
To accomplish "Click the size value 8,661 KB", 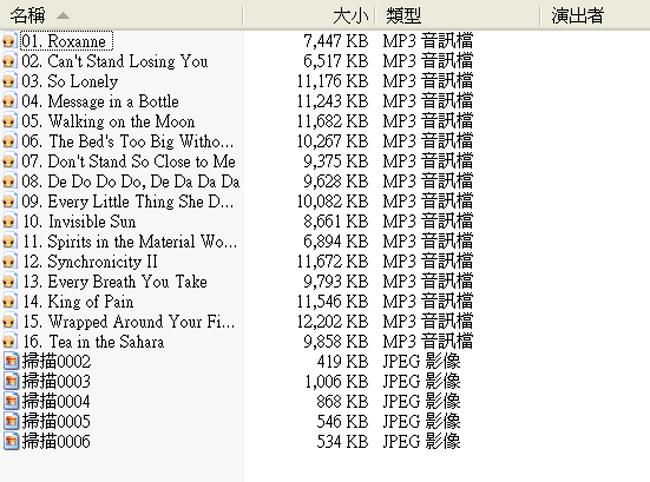I will coord(336,222).
